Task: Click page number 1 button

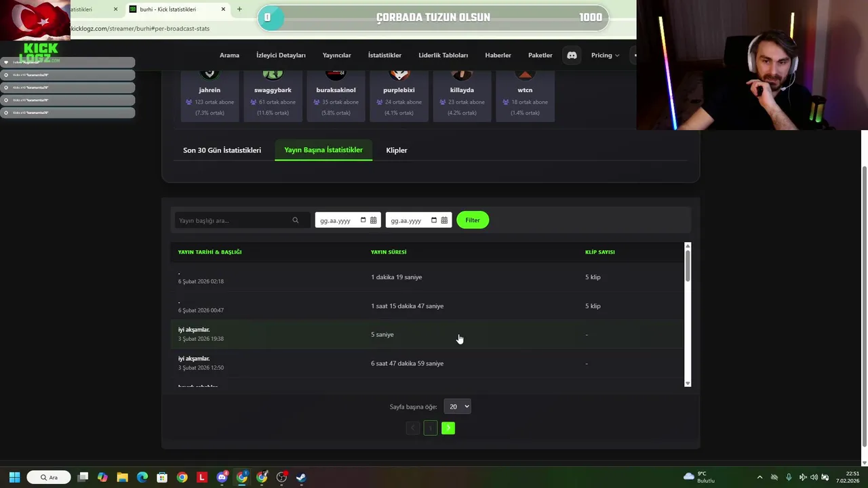Action: click(x=431, y=428)
